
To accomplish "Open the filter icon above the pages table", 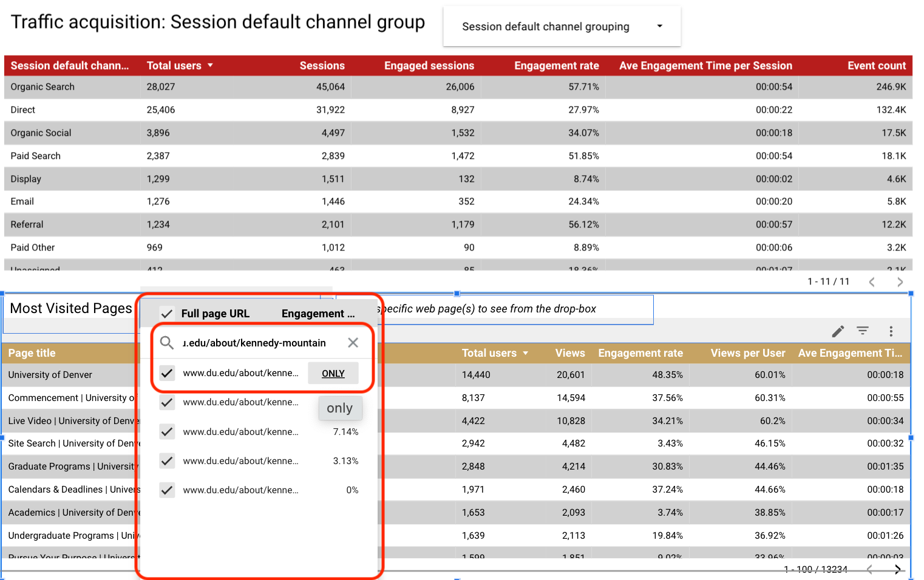I will pos(863,331).
